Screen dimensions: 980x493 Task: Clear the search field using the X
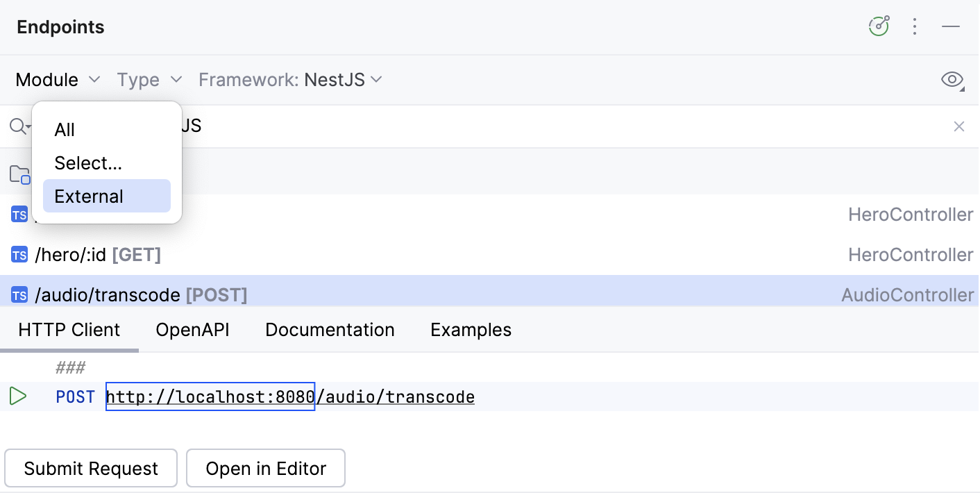[959, 126]
